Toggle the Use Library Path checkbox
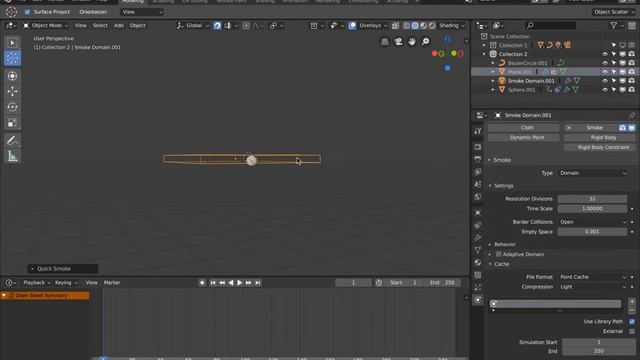The height and width of the screenshot is (360, 640). 632,322
